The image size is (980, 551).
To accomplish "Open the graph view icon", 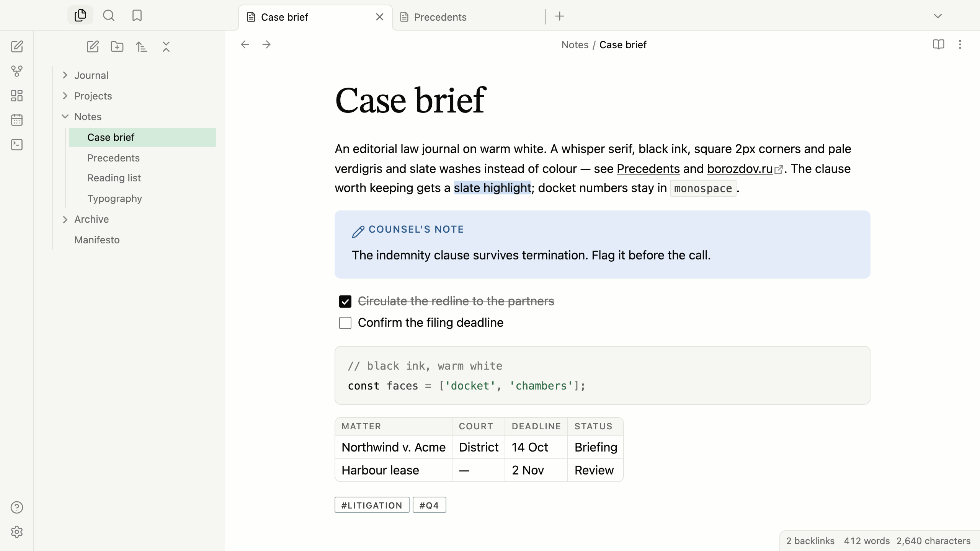I will point(17,71).
